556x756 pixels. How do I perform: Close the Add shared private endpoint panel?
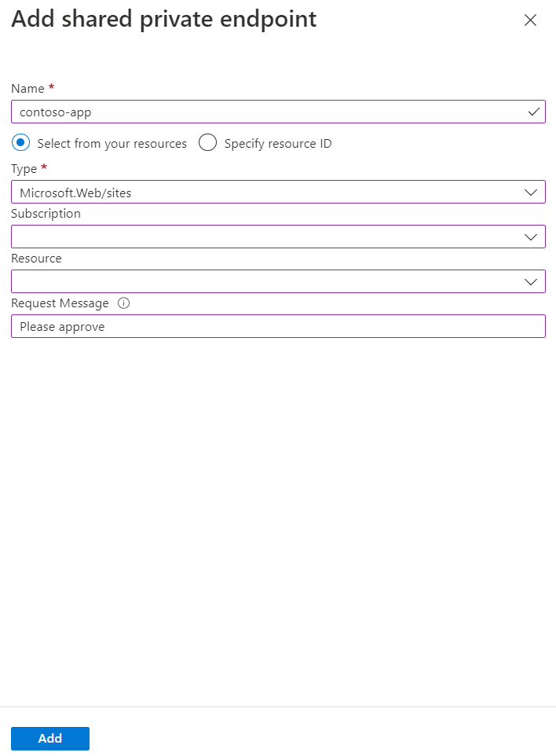(530, 20)
